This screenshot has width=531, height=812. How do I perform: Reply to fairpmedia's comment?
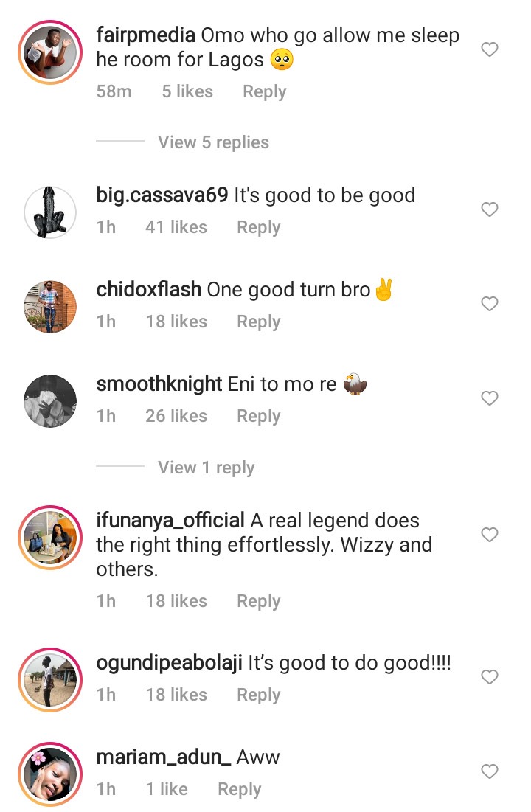pos(264,92)
